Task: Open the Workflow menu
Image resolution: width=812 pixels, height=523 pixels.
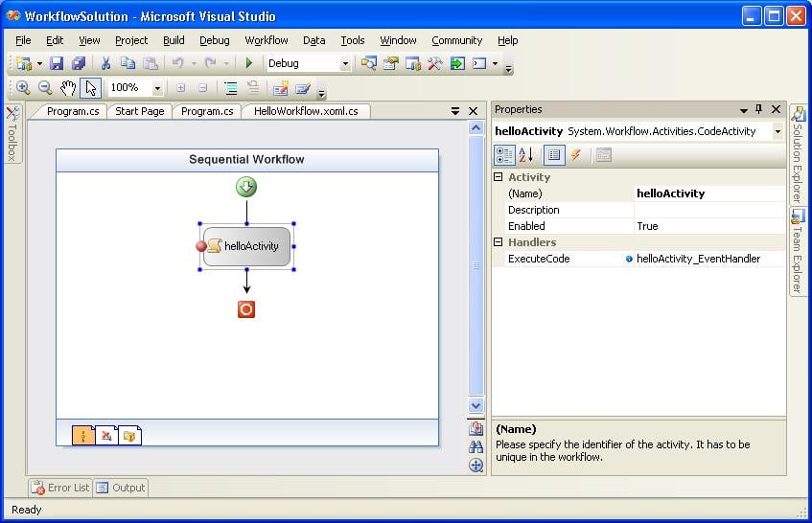Action: coord(267,40)
